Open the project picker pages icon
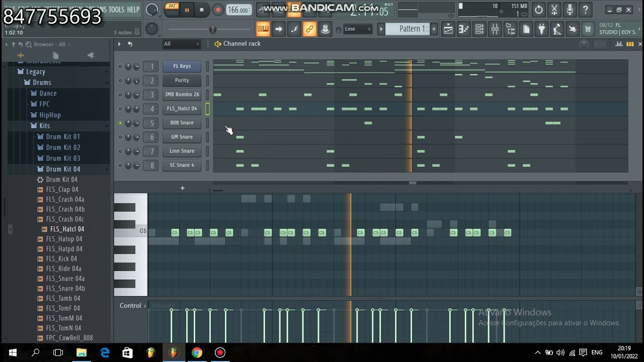 [526, 29]
